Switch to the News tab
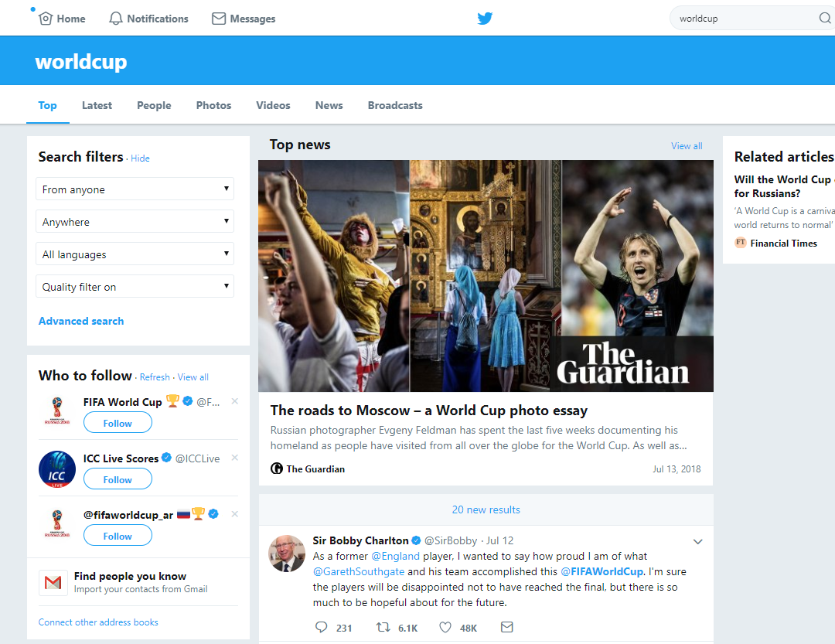This screenshot has height=644, width=835. [x=329, y=105]
